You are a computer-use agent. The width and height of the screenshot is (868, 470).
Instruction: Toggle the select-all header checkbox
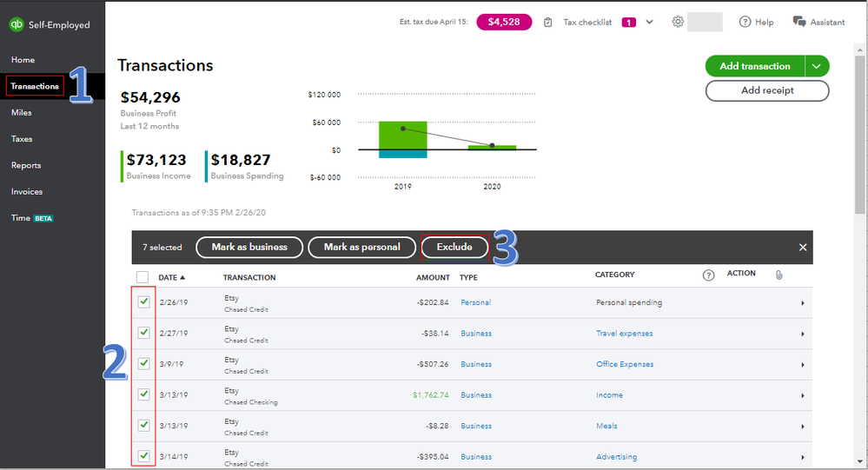tap(143, 277)
